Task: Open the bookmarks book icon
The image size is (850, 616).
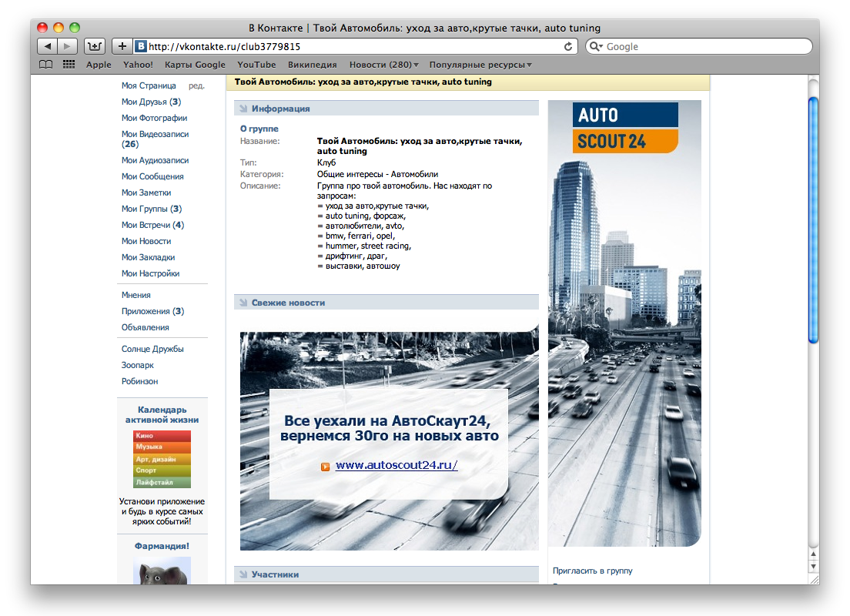Action: 46,65
